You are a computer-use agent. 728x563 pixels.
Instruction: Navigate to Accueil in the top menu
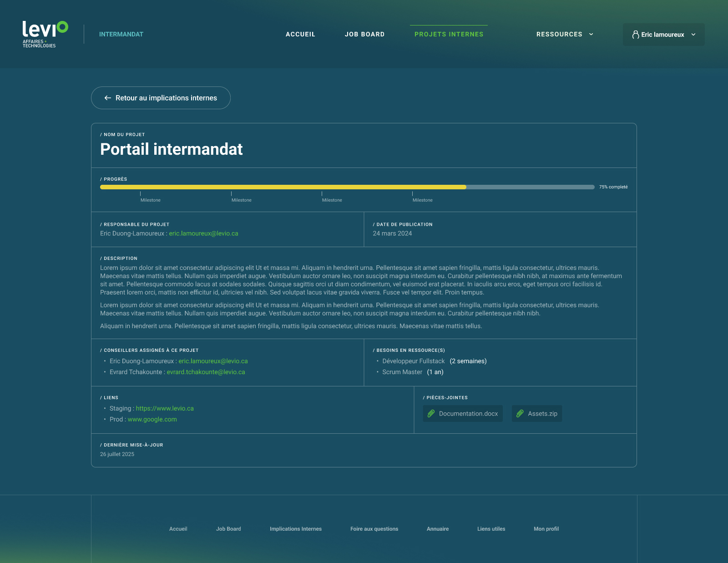(x=300, y=34)
